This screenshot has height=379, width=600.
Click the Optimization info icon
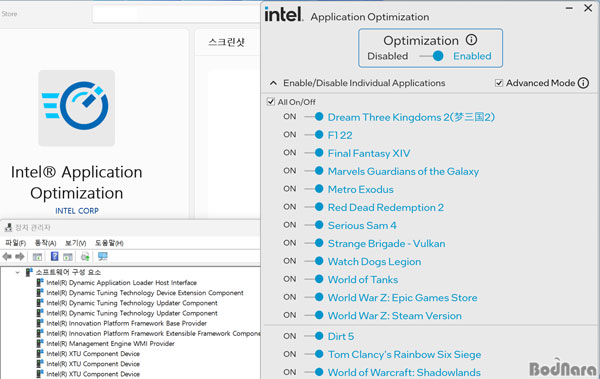point(471,40)
